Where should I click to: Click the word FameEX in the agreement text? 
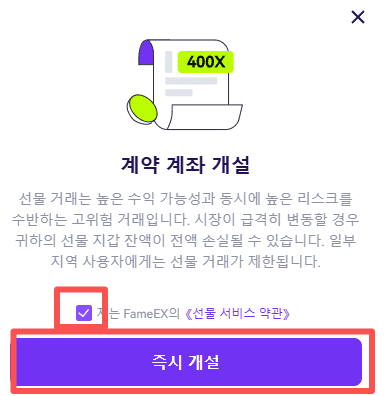tap(145, 314)
